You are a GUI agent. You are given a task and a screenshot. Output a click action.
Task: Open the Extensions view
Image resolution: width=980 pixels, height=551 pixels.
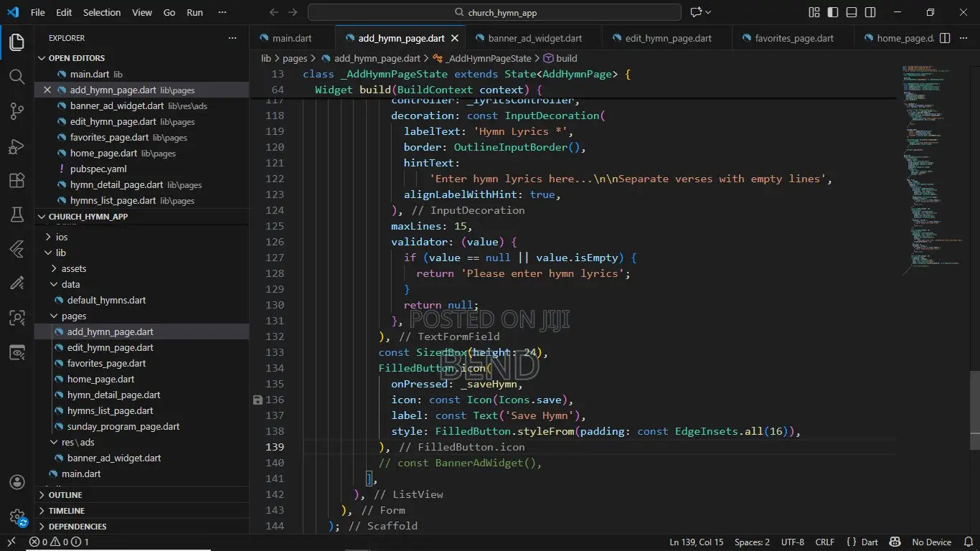pos(17,180)
